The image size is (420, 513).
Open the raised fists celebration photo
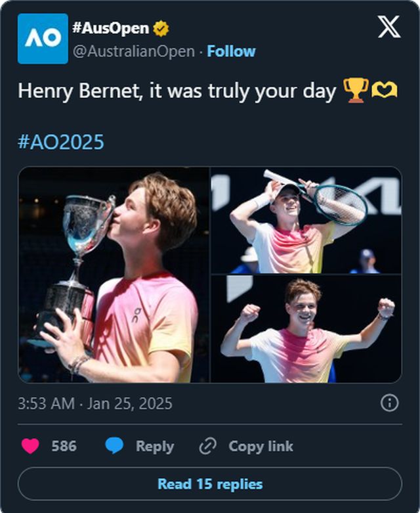pos(306,329)
